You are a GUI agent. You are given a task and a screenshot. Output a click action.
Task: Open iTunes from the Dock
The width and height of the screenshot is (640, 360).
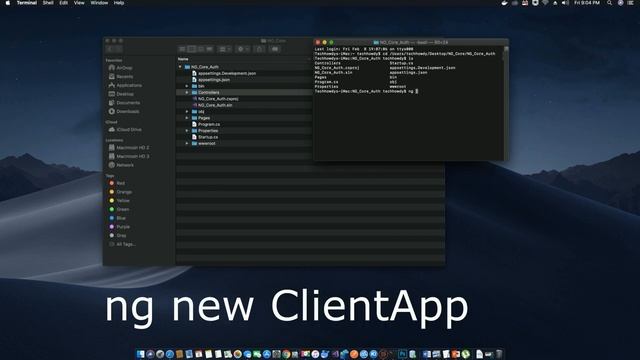click(315, 354)
